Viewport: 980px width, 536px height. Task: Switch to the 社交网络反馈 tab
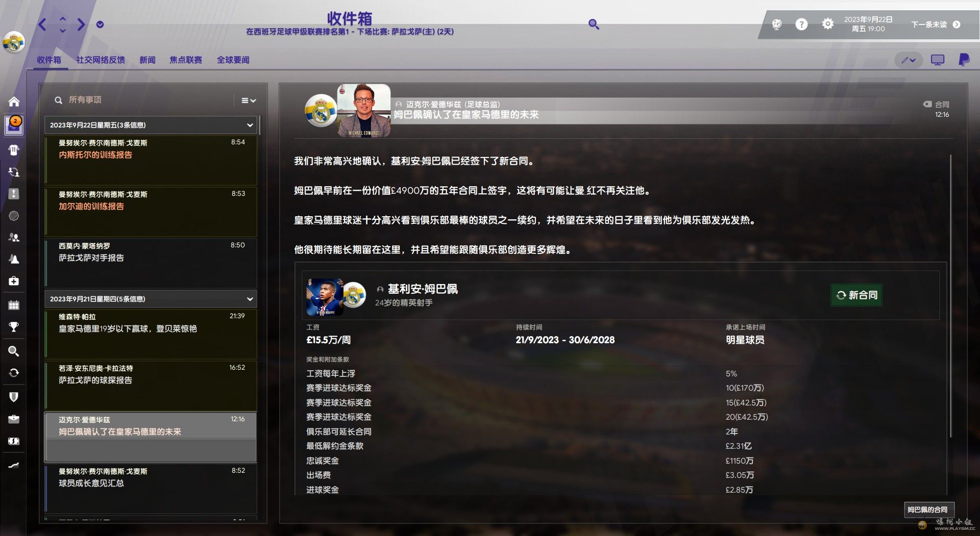pyautogui.click(x=101, y=60)
